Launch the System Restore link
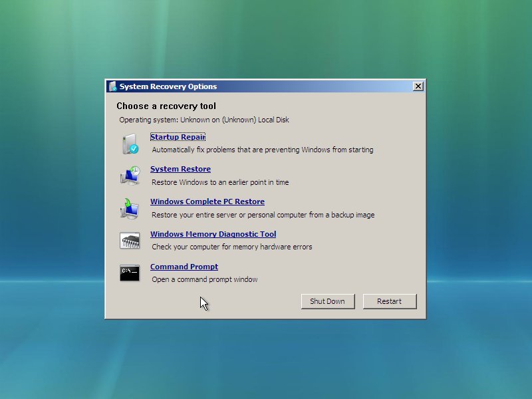 [180, 170]
